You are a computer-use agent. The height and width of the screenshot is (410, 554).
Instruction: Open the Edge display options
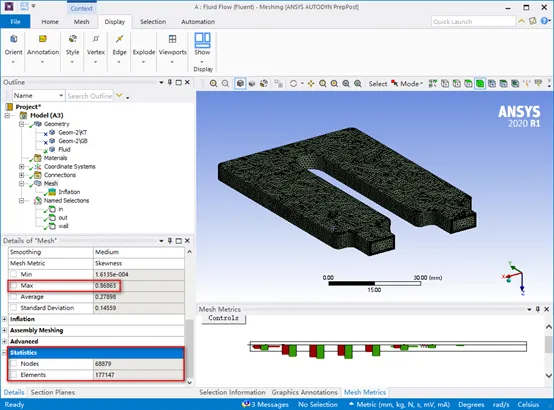(119, 48)
